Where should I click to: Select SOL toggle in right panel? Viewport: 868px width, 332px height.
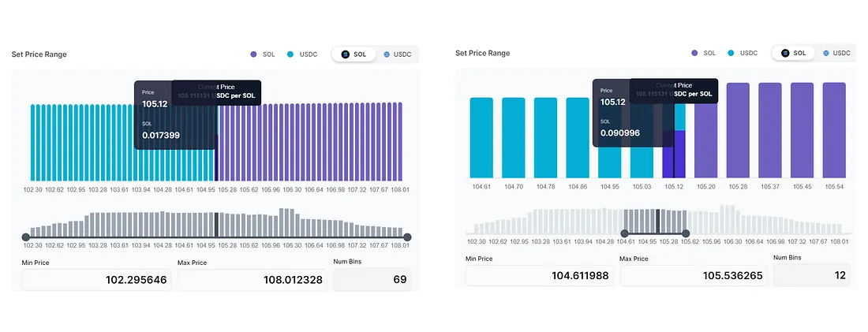(793, 53)
